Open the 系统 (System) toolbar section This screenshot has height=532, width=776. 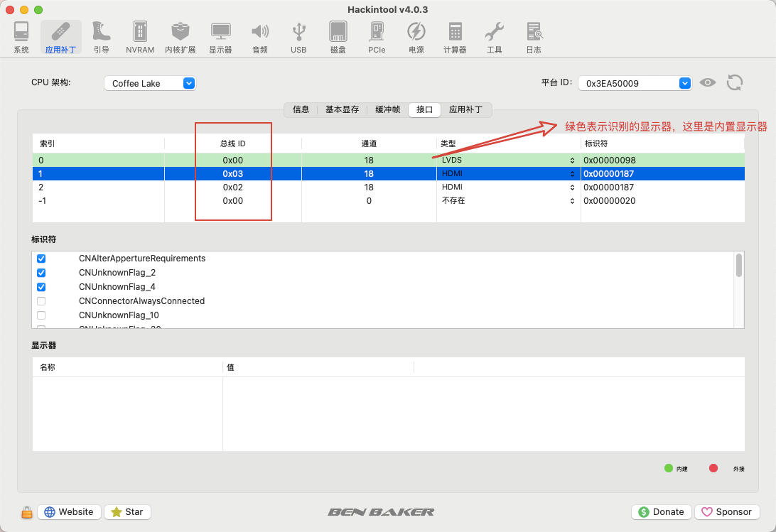click(21, 37)
